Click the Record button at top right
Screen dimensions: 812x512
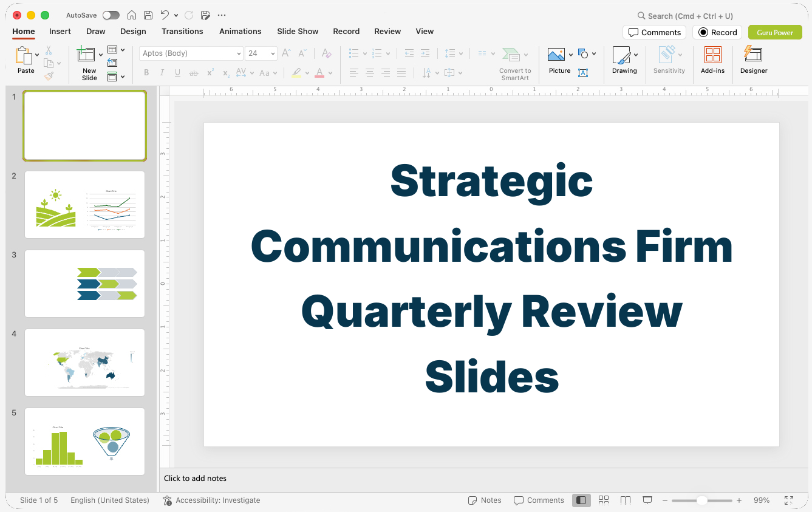tap(717, 32)
